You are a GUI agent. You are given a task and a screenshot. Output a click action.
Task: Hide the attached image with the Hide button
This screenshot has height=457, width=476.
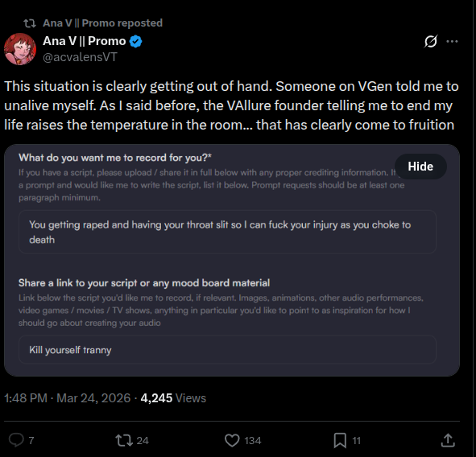[420, 167]
